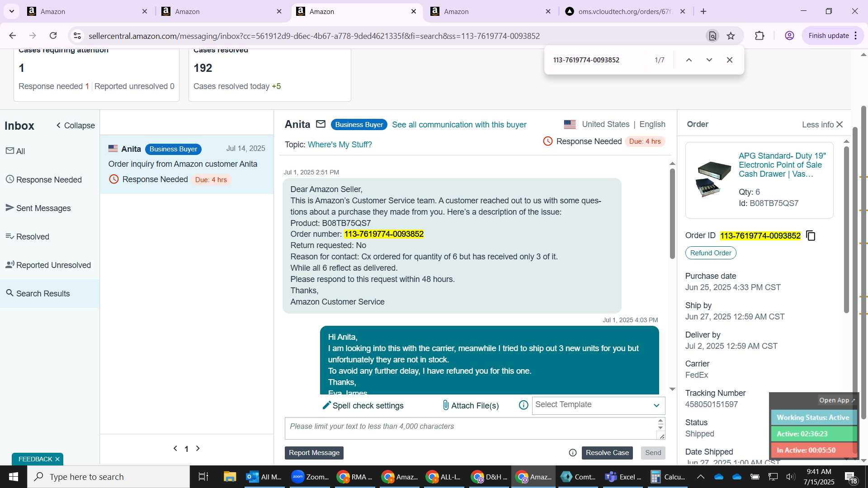868x488 pixels.
Task: Open browser Extensions puzzle icon
Action: (760, 36)
